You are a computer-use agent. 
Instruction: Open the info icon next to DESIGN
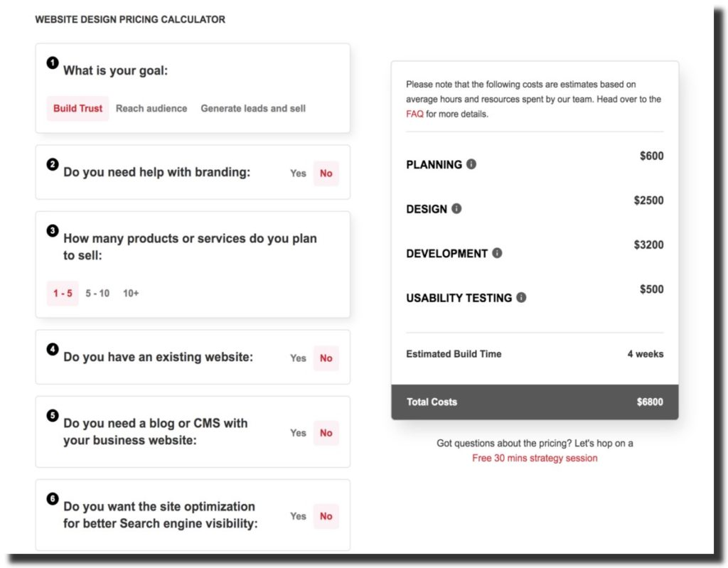pos(456,208)
